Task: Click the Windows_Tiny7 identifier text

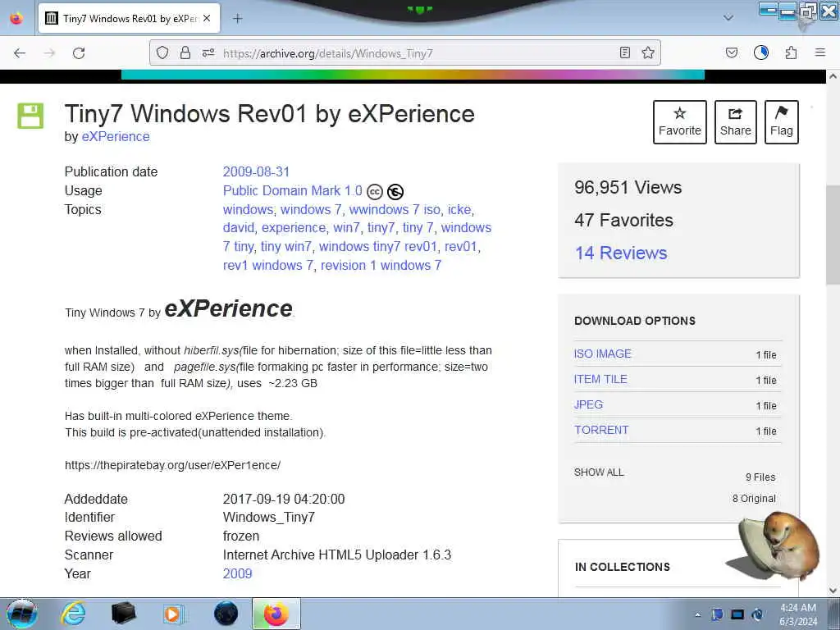Action: pyautogui.click(x=269, y=518)
